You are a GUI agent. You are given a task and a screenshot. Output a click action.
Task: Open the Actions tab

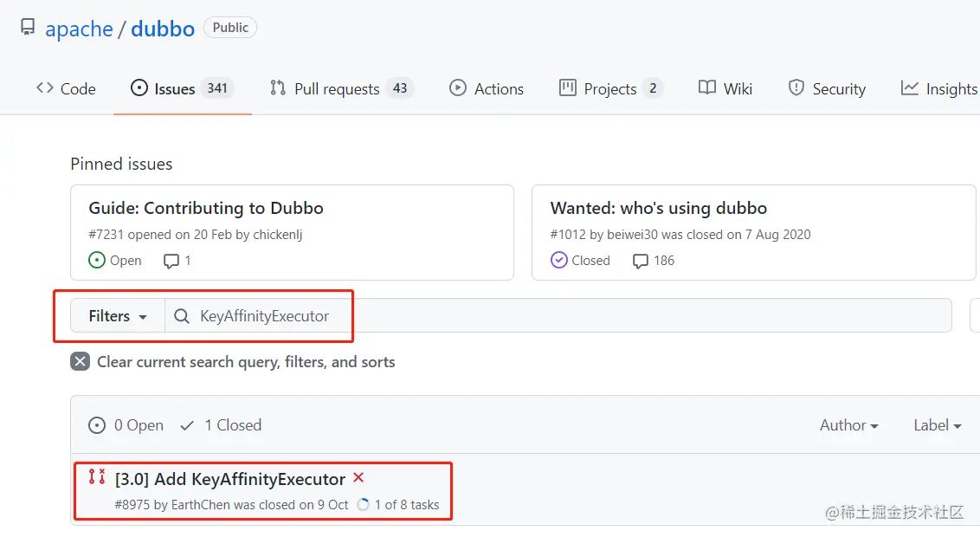tap(487, 88)
